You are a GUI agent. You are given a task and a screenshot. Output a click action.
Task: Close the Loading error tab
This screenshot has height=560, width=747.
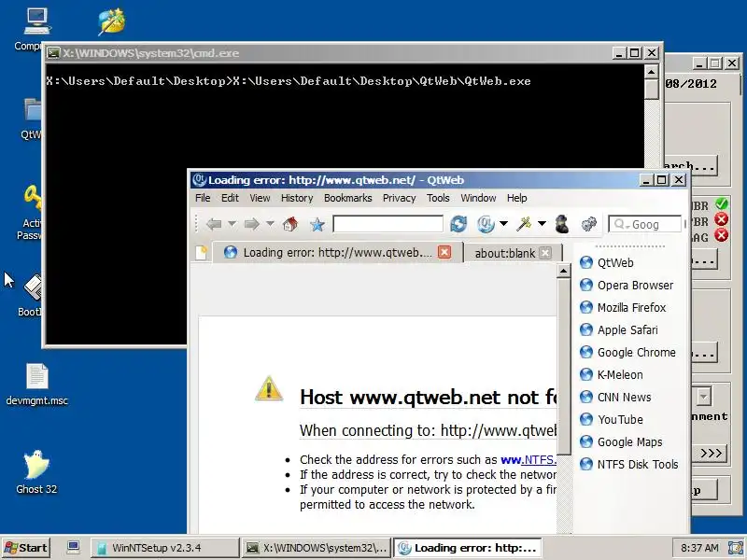click(444, 252)
